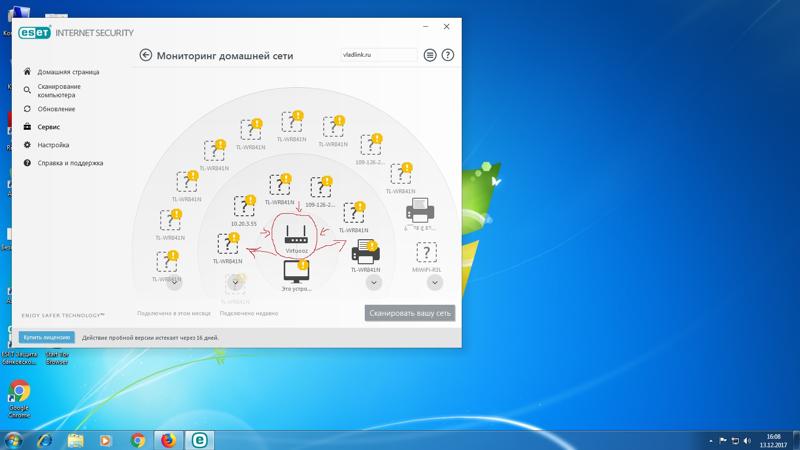The image size is (800, 450).
Task: Click the ESET taskbar button
Action: (199, 440)
